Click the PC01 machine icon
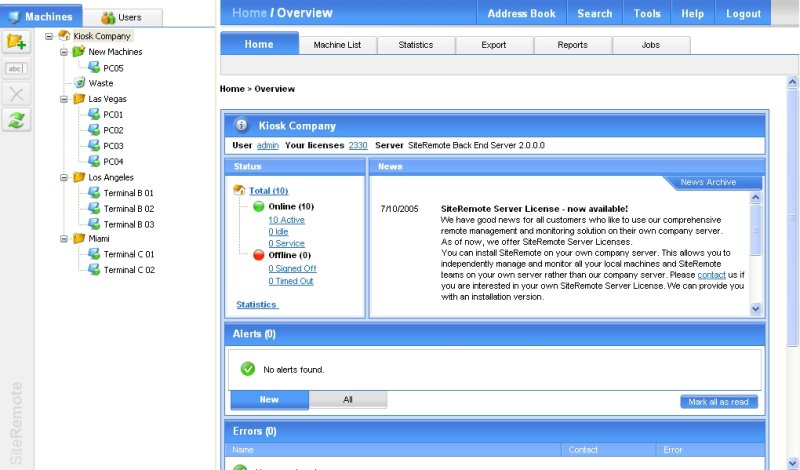 [94, 115]
